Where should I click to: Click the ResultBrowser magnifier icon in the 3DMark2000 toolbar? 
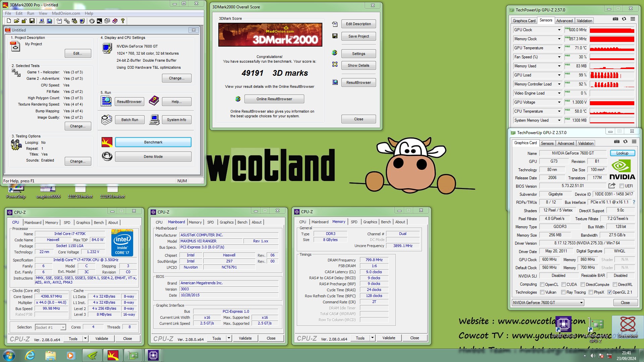pos(49,21)
